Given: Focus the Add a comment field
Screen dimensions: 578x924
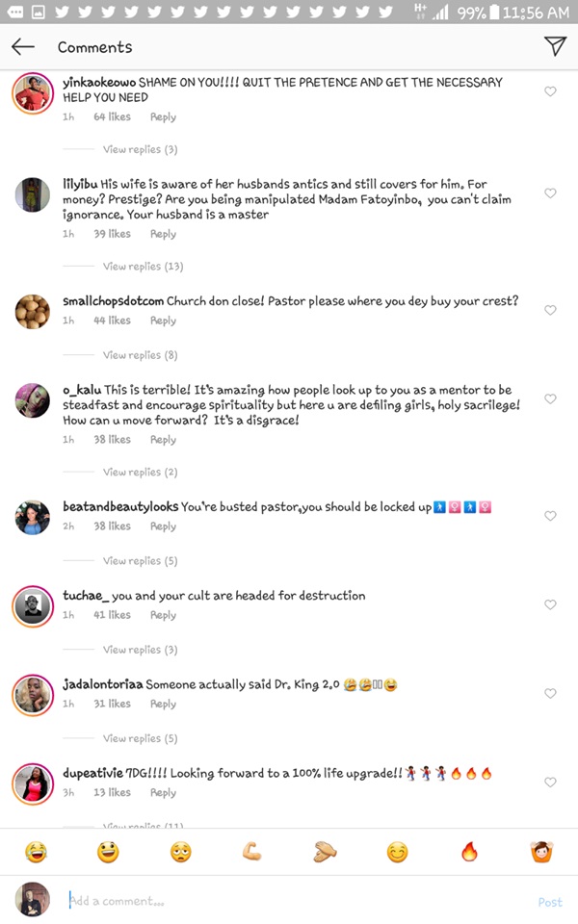Looking at the screenshot, I should click(x=289, y=902).
